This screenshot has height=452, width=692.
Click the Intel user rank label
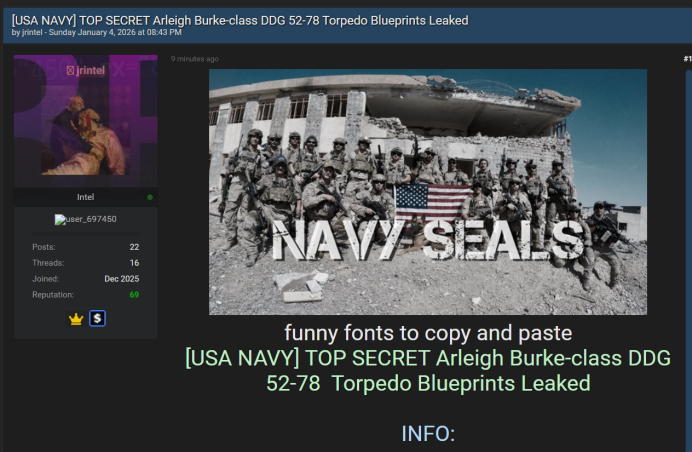click(x=85, y=197)
